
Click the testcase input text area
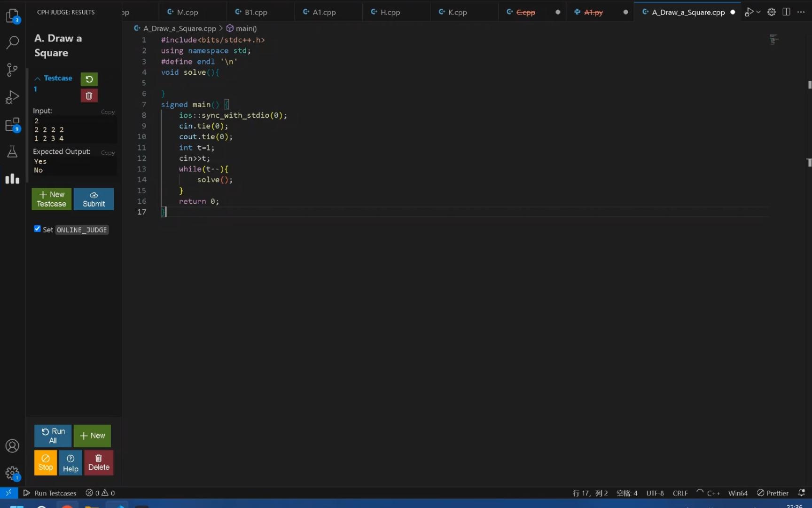point(74,130)
